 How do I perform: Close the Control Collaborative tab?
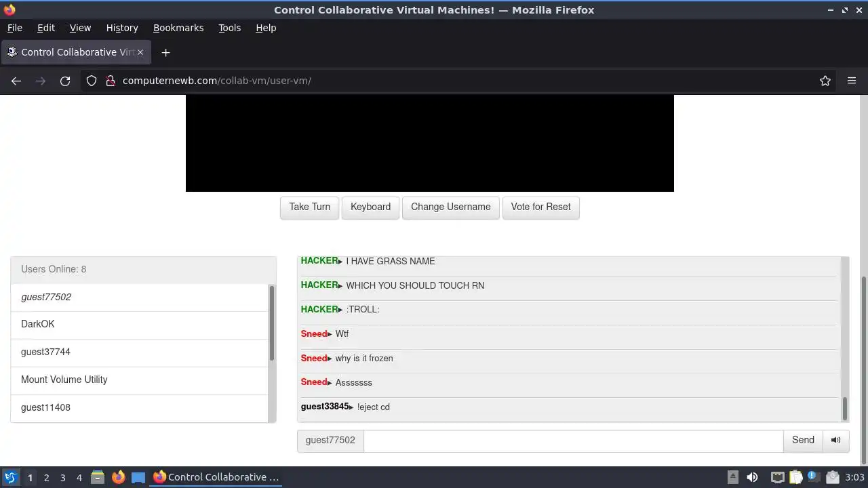click(x=140, y=52)
